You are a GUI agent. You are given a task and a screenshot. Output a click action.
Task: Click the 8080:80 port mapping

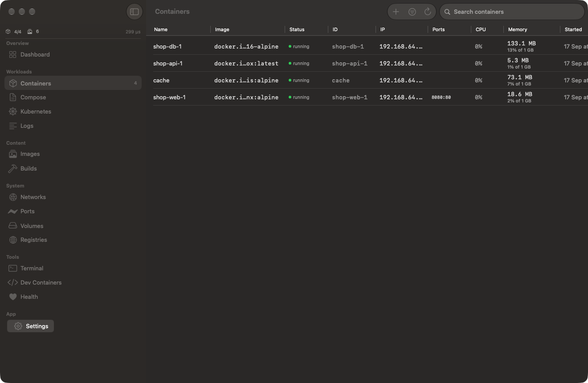(441, 97)
